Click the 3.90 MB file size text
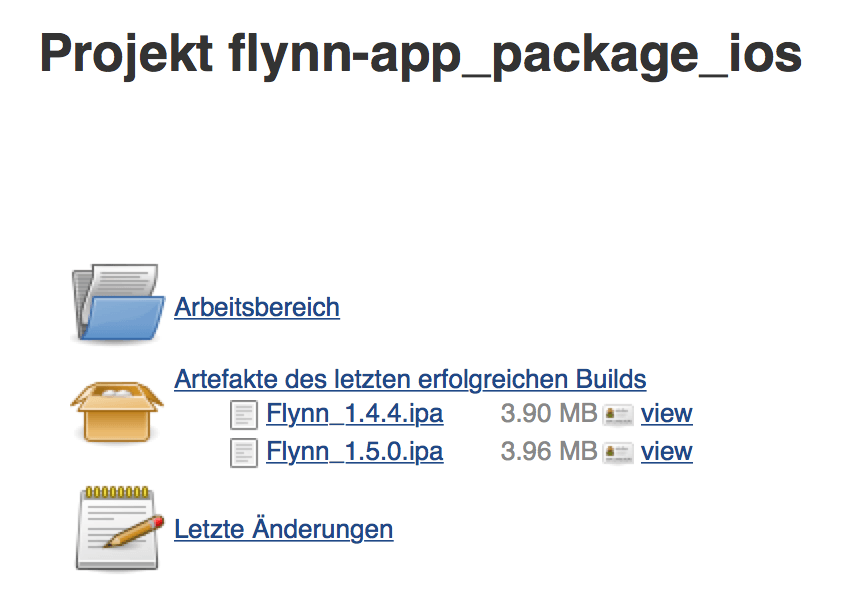This screenshot has height=608, width=868. tap(548, 414)
